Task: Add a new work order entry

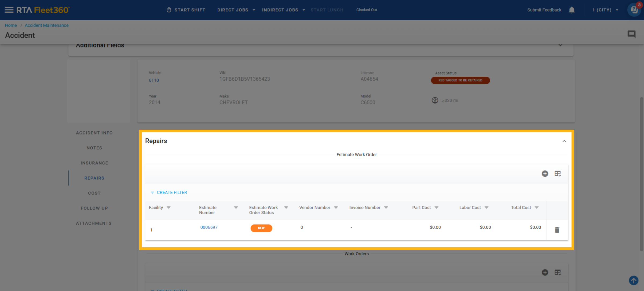Action: 545,273
